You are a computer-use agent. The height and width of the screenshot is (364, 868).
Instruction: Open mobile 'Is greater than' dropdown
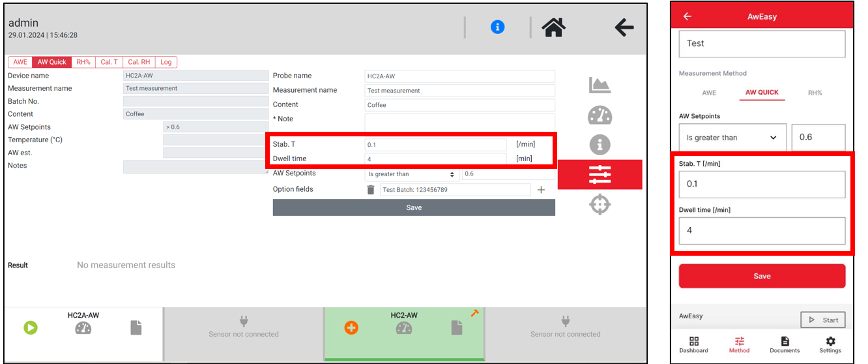tap(732, 138)
